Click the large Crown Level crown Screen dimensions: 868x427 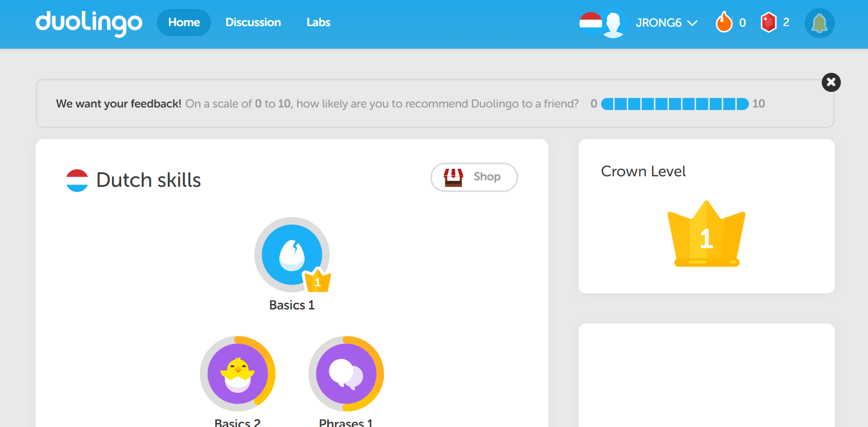tap(707, 234)
